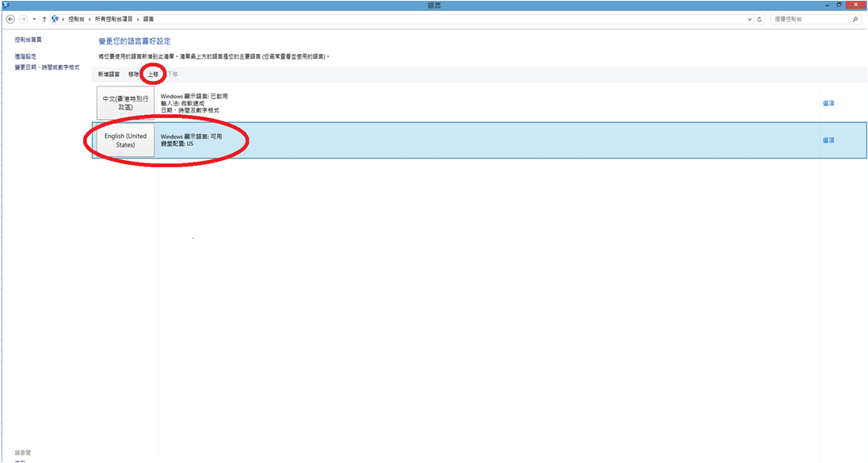Open recent locations dropdown arrow

click(x=34, y=19)
